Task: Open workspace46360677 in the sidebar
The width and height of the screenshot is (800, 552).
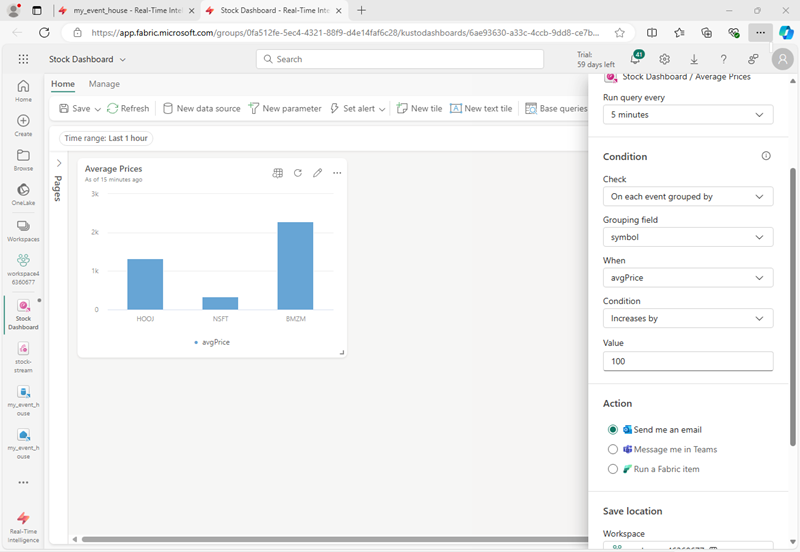Action: pyautogui.click(x=23, y=269)
